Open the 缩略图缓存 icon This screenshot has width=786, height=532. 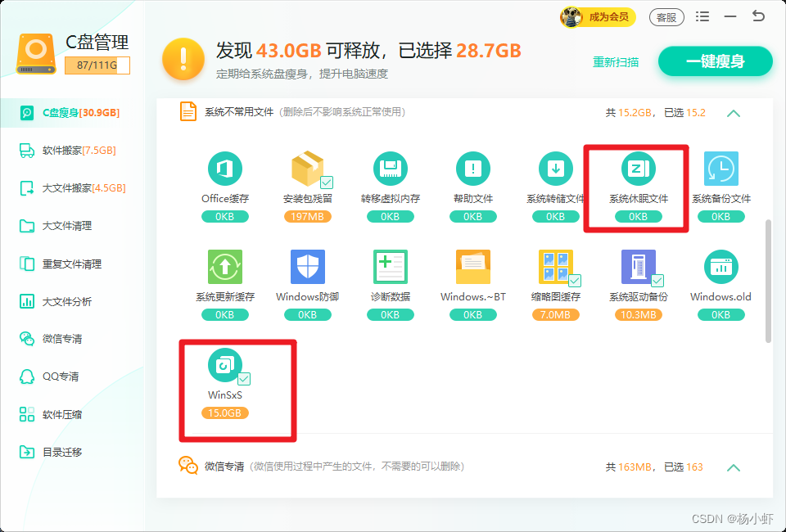click(x=555, y=267)
